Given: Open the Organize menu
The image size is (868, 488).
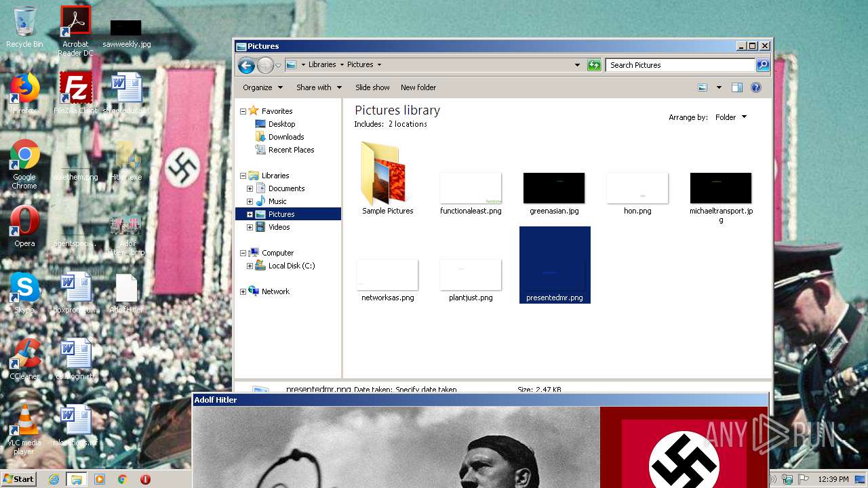Looking at the screenshot, I should click(x=262, y=87).
